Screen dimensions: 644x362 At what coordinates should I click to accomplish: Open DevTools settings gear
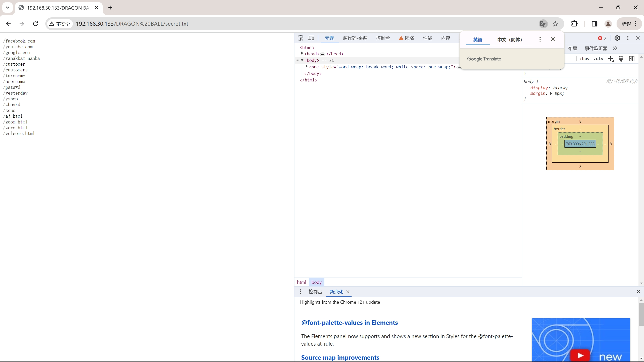[x=617, y=38]
